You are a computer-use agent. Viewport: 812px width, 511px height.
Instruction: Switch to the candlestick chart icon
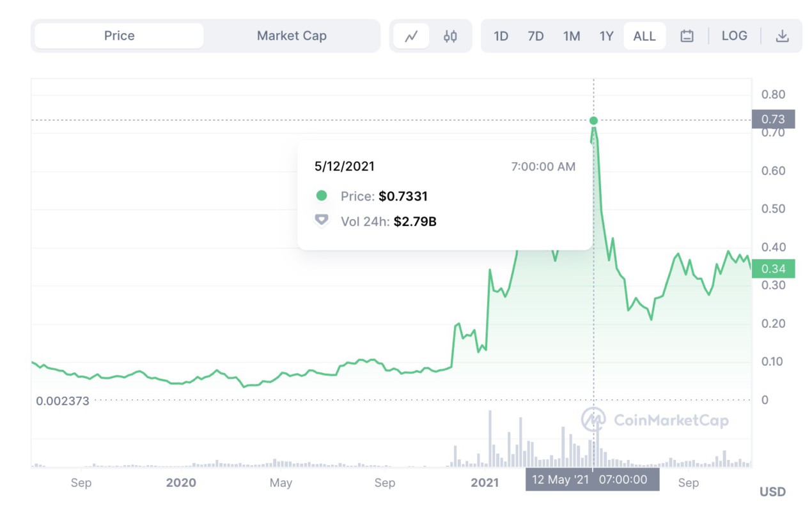(450, 36)
